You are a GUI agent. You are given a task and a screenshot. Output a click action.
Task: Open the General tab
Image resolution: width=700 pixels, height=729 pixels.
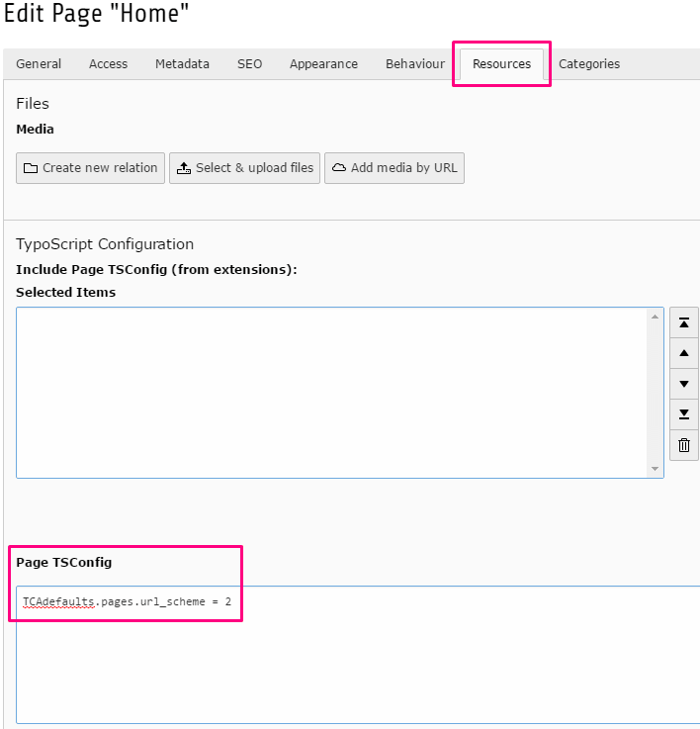pos(39,64)
